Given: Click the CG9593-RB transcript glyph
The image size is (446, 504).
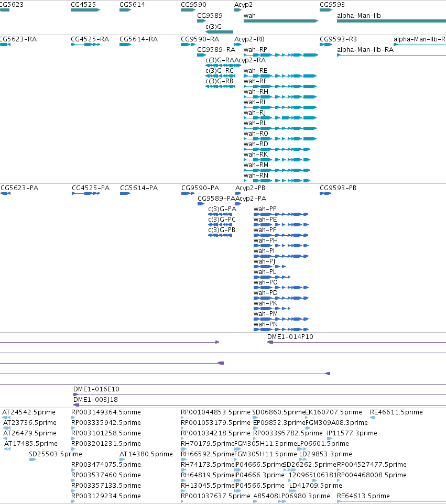Looking at the screenshot, I should (x=326, y=45).
